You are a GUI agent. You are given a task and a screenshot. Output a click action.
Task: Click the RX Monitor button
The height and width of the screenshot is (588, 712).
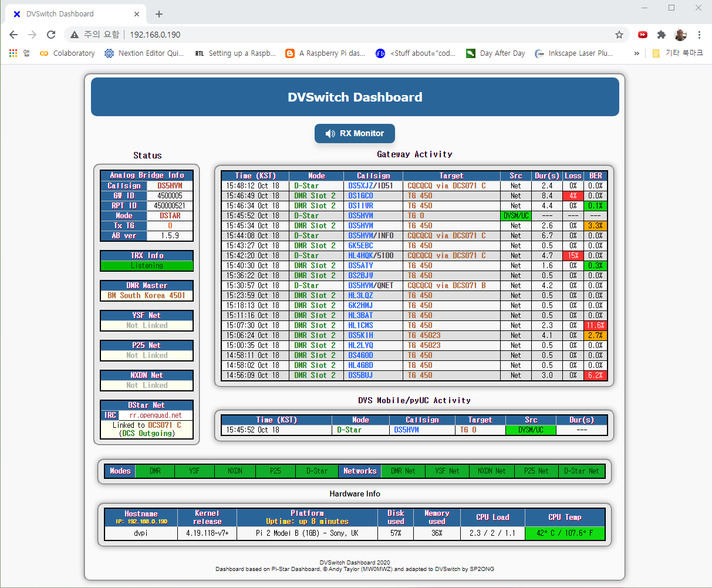(x=355, y=133)
